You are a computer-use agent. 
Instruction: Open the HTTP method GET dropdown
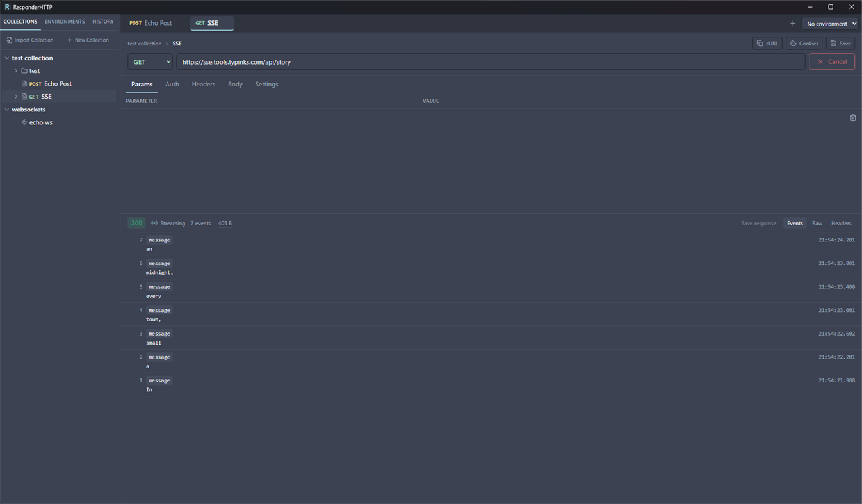[150, 62]
